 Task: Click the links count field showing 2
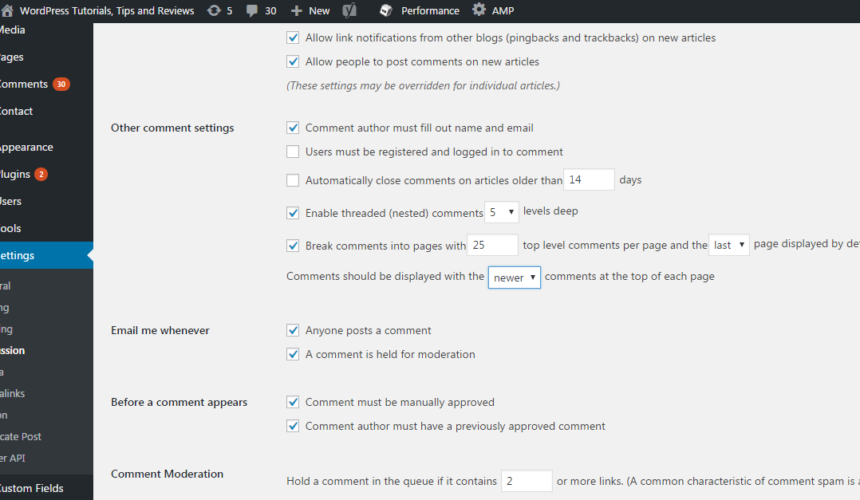[x=527, y=481]
